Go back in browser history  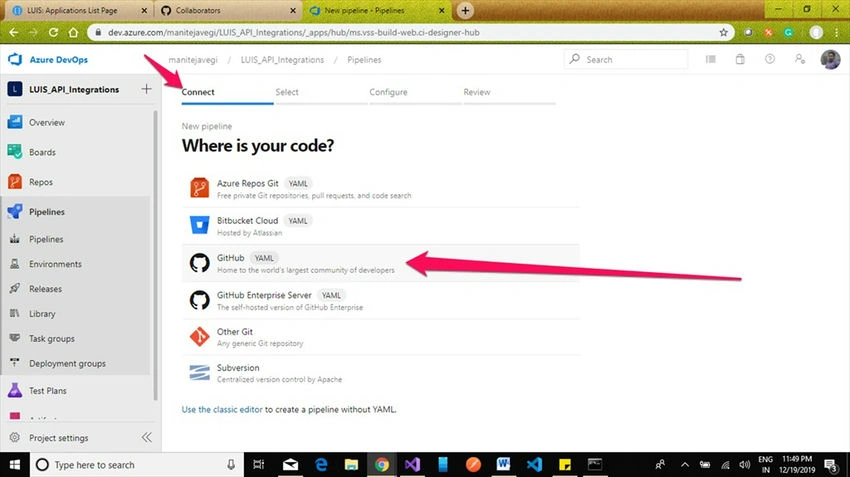14,33
